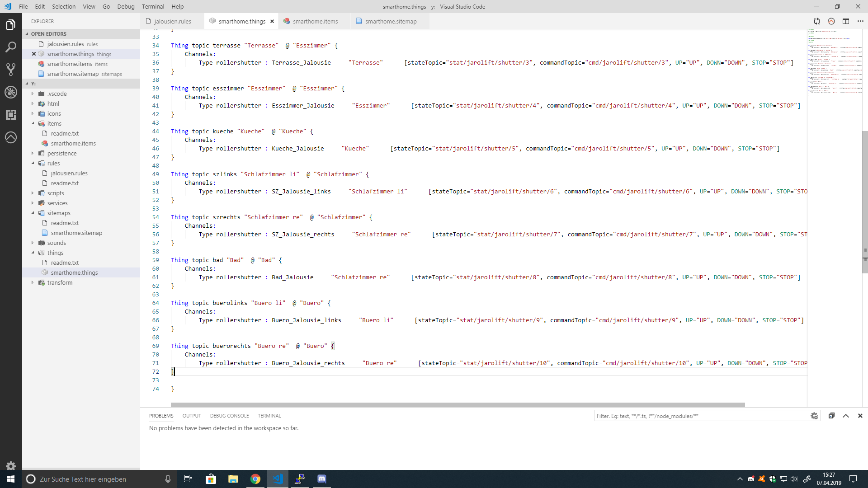Open the Search view in activity bar
The height and width of the screenshot is (488, 868).
click(x=11, y=47)
